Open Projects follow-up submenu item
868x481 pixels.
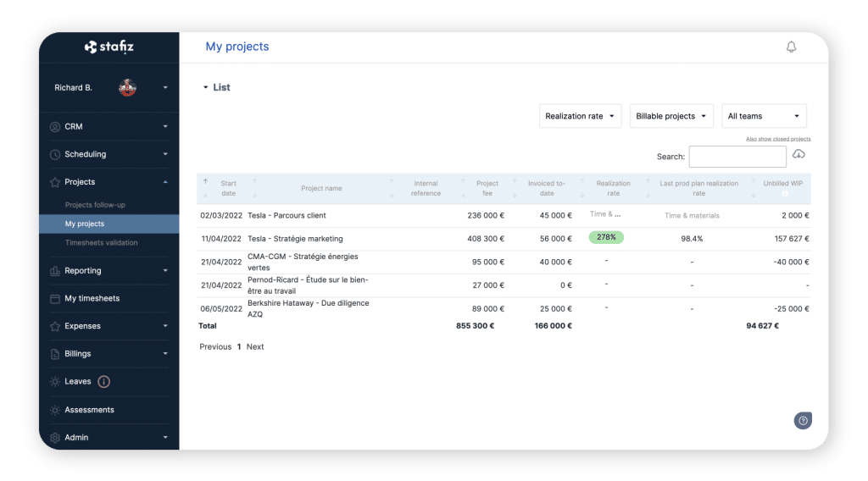tap(95, 205)
